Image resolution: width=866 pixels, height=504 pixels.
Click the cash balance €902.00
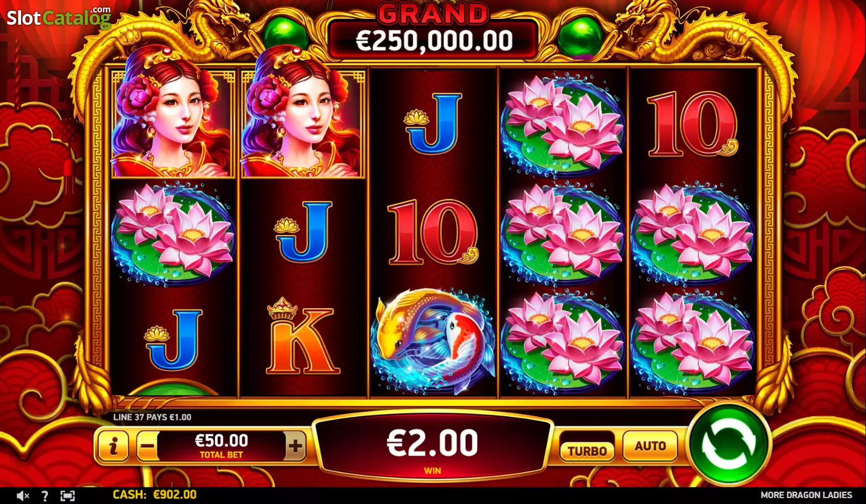(x=154, y=495)
